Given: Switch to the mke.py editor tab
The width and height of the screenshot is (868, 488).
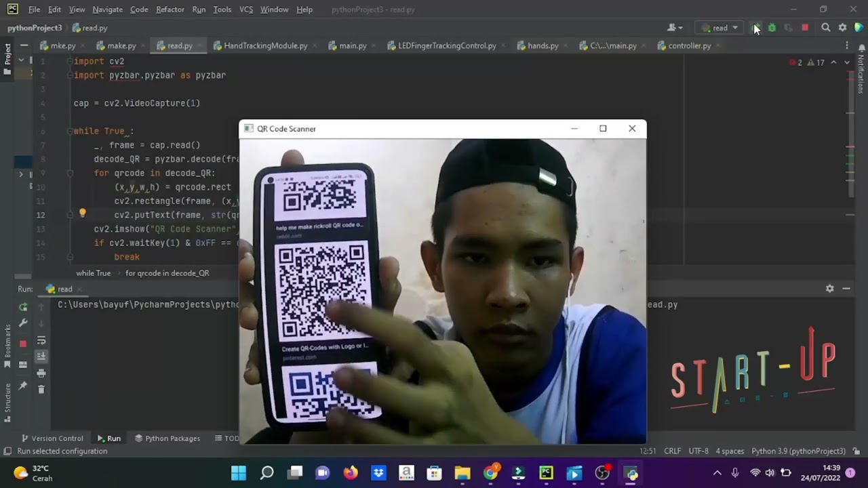Looking at the screenshot, I should [62, 45].
